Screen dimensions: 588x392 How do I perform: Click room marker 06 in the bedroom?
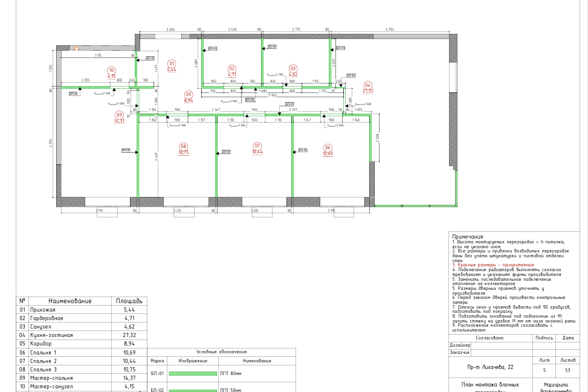[x=328, y=147]
